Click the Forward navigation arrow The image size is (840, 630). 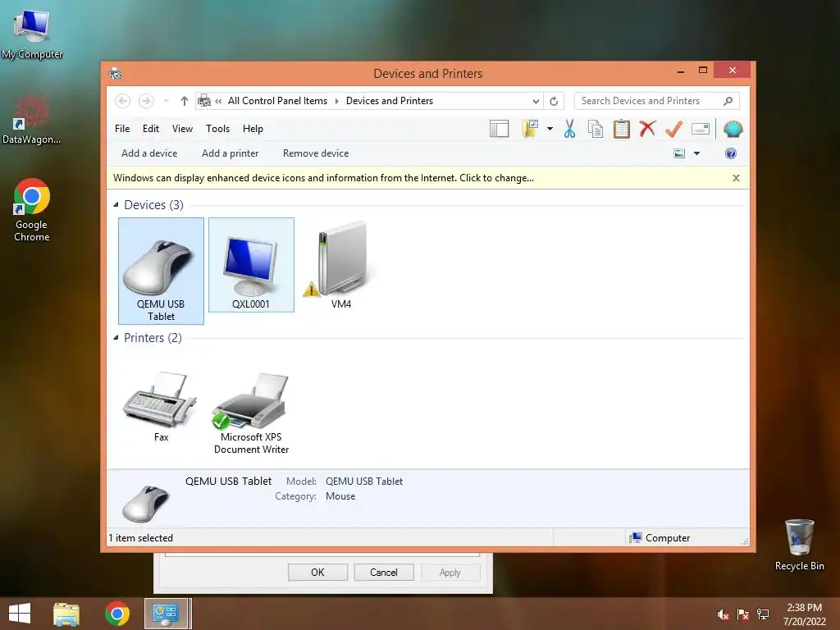click(146, 101)
